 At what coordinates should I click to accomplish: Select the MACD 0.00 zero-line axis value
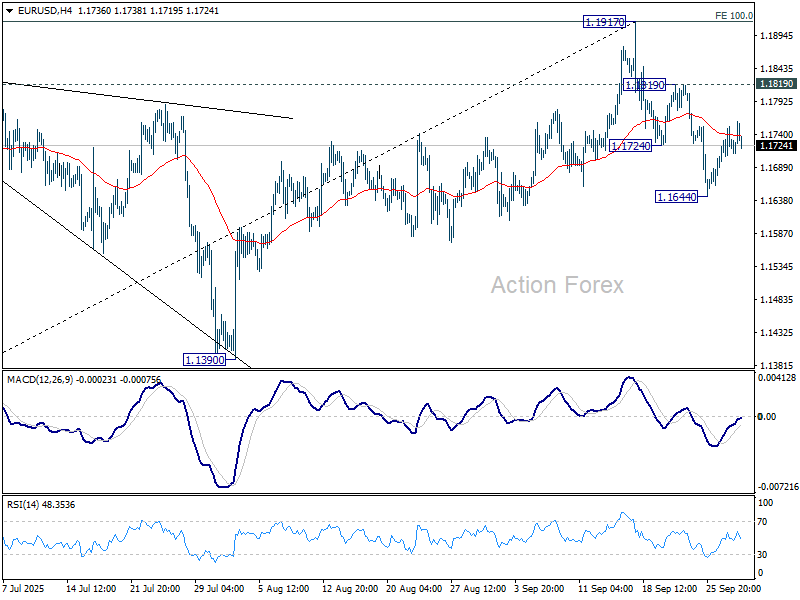767,416
